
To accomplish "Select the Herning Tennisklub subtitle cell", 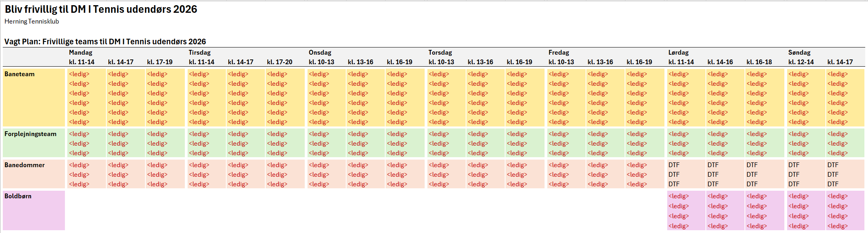I will 31,22.
